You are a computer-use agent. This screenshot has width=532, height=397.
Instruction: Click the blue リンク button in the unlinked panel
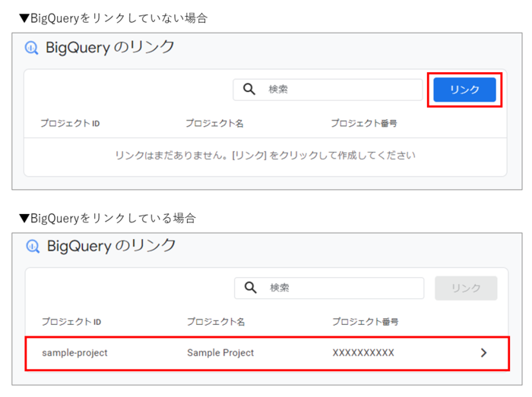tap(464, 90)
